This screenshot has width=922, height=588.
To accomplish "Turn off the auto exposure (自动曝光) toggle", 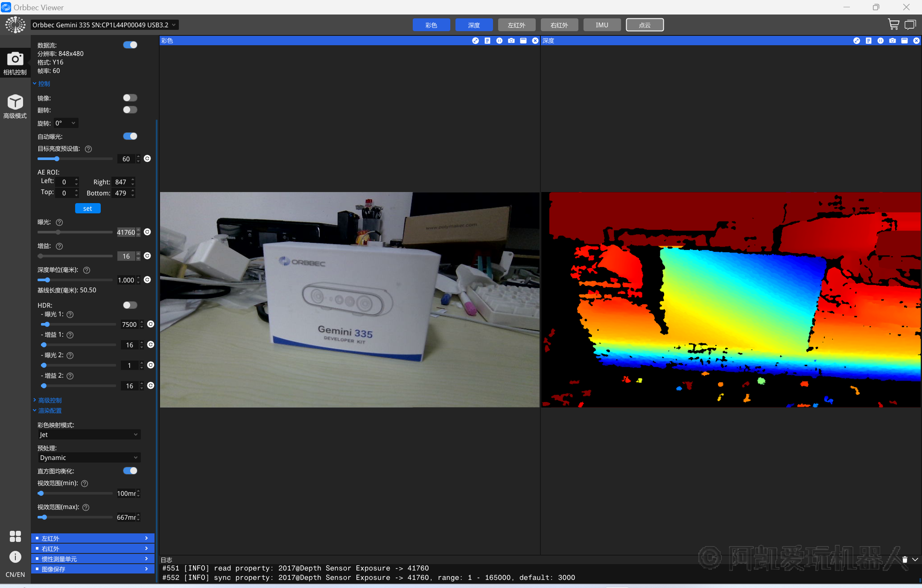I will coord(130,136).
